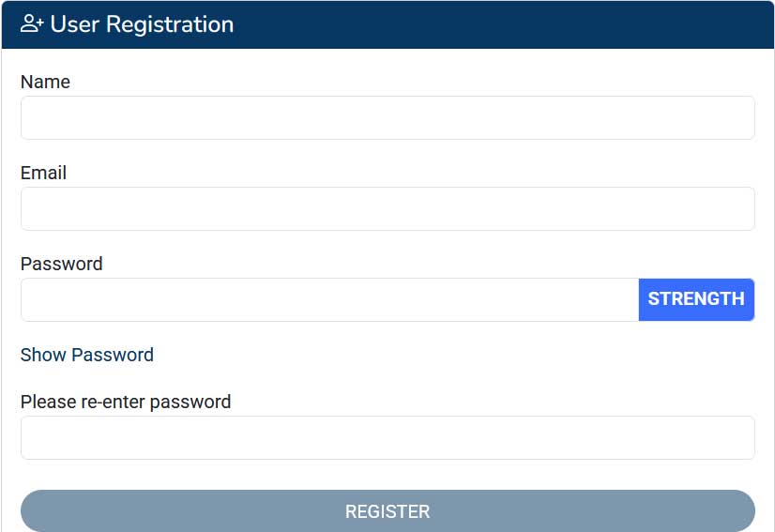
Task: Place cursor in the Name text box
Action: click(387, 117)
